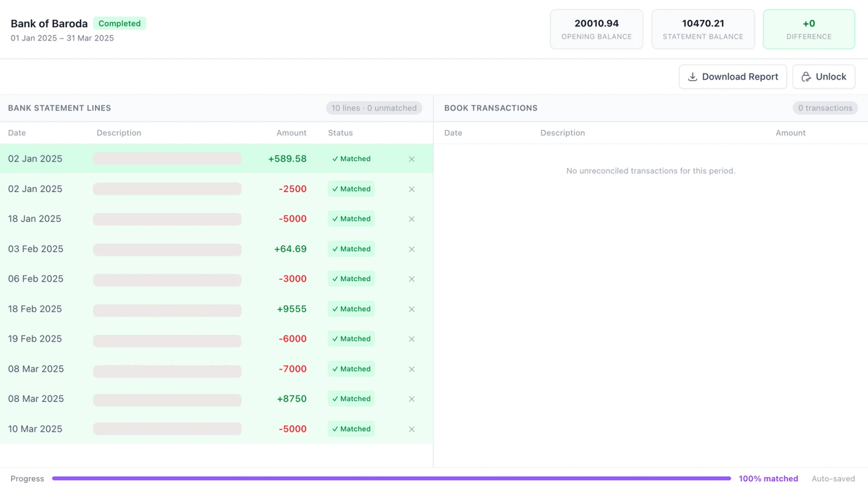868x487 pixels.
Task: Click the Matched badge for +8750
Action: pos(351,399)
